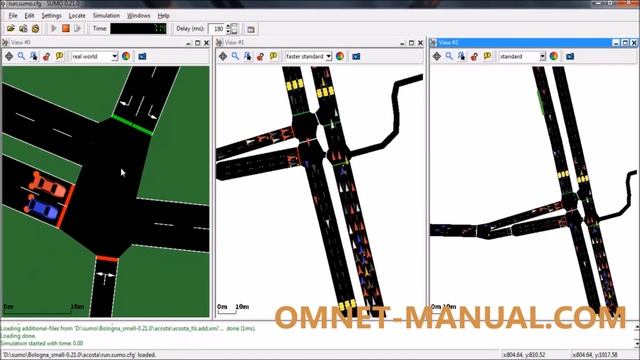Click the red lock icon in View #2

474,56
